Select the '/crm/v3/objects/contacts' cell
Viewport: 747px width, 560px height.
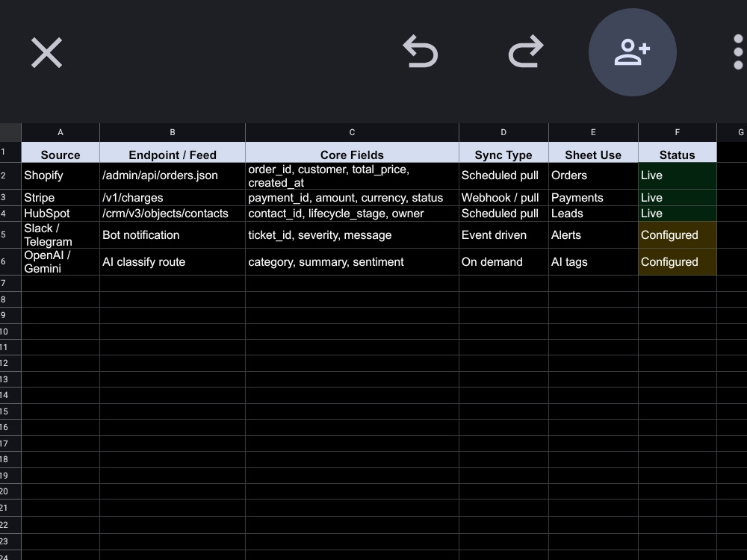(173, 214)
